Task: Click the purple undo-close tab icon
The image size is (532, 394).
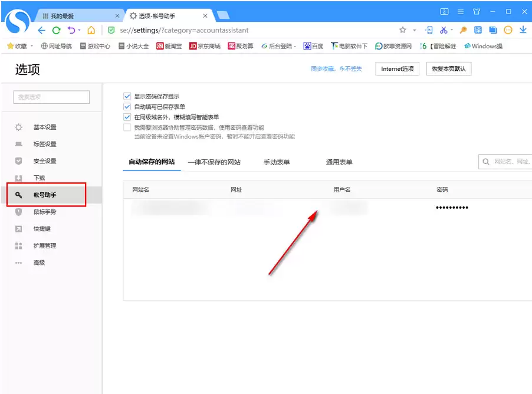Action: (x=71, y=30)
